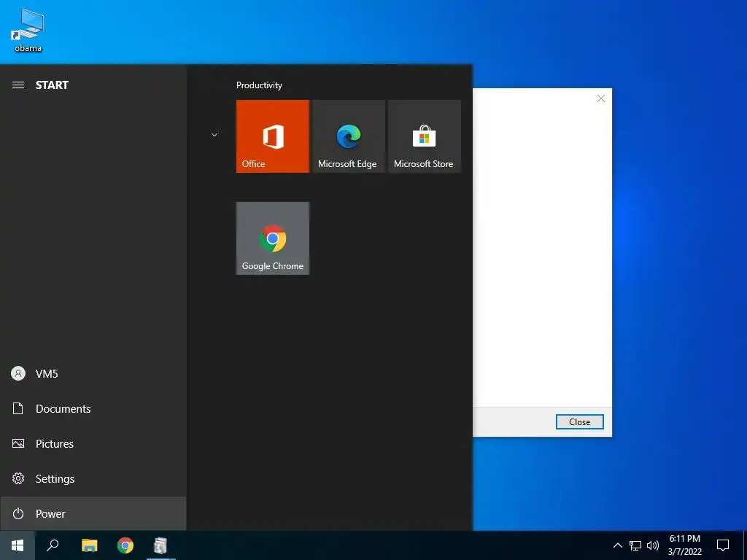The image size is (747, 560).
Task: Open the volume speaker icon
Action: (653, 545)
